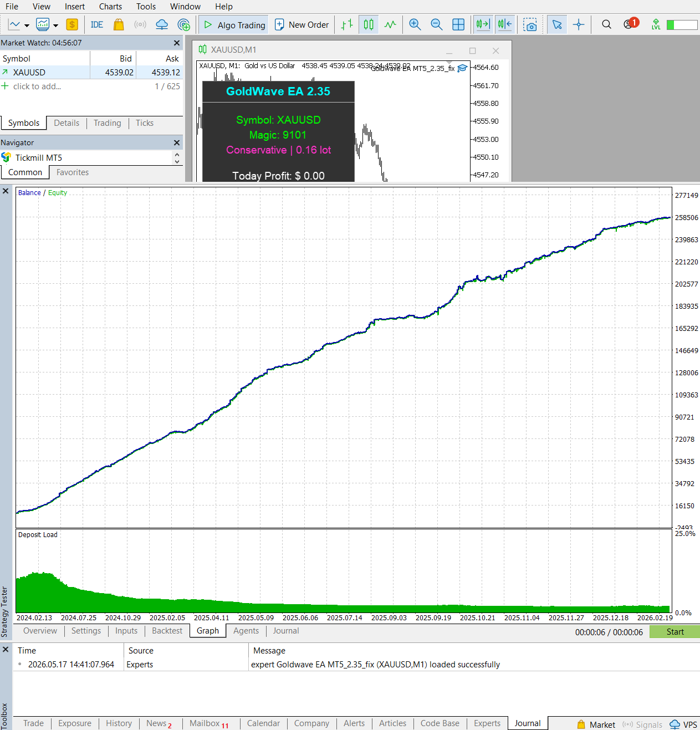700x730 pixels.
Task: Open Signals from the bottom status bar
Action: point(642,724)
